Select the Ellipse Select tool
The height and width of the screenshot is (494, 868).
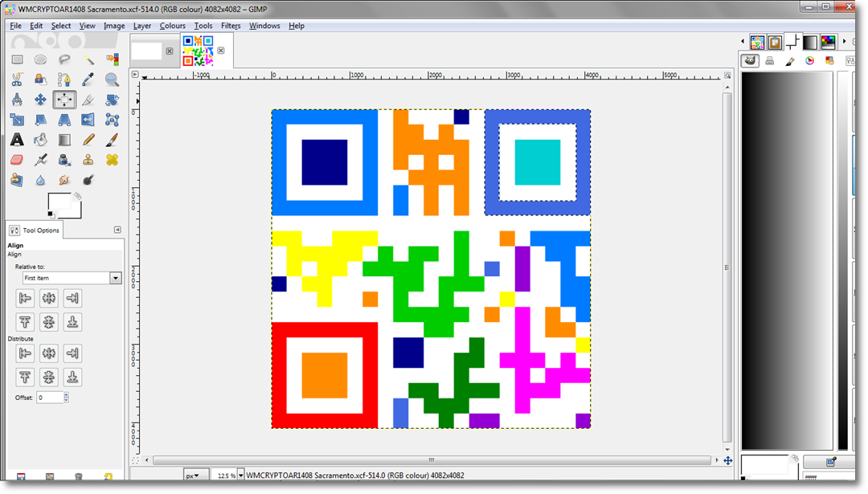[x=40, y=59]
